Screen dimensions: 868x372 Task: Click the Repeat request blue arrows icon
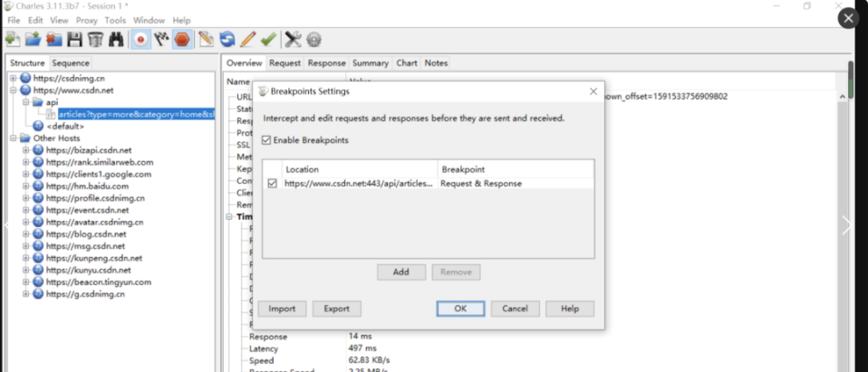coord(227,40)
